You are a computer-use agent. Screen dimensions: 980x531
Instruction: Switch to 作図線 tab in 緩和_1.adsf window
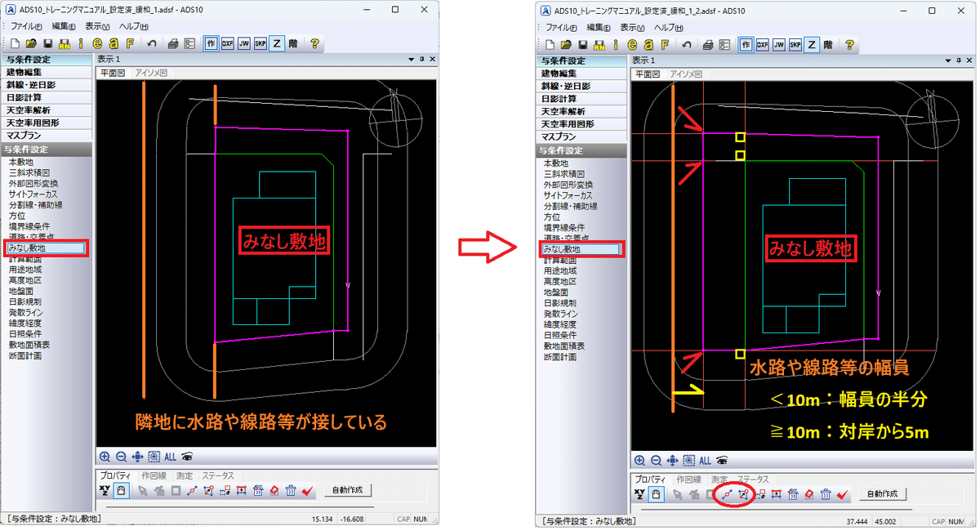(x=154, y=475)
